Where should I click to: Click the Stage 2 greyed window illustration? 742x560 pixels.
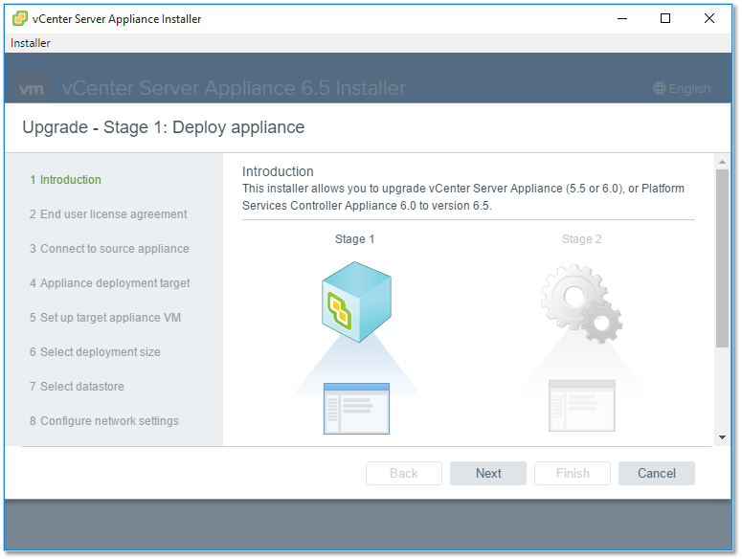point(581,406)
